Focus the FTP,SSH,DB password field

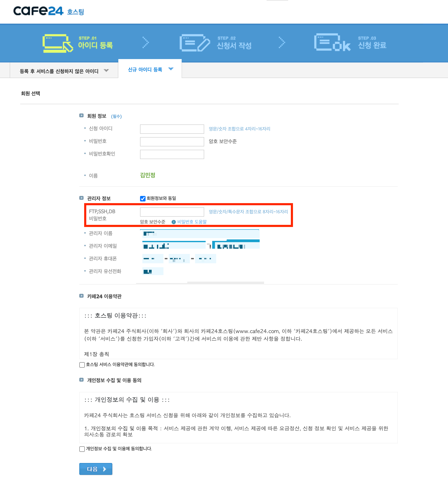172,212
